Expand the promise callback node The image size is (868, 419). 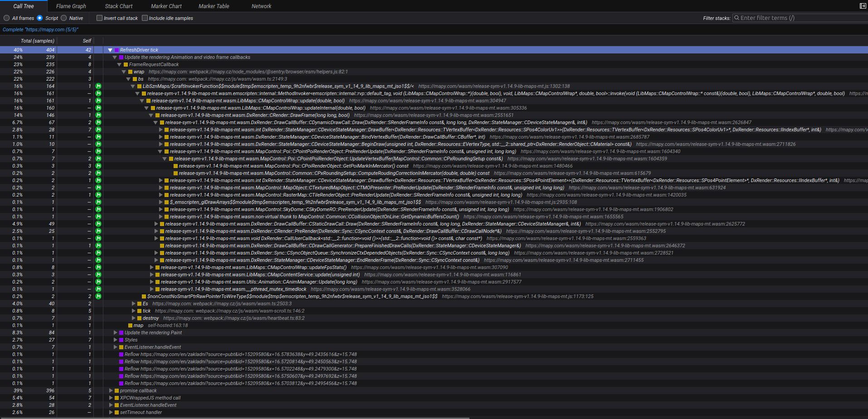pyautogui.click(x=111, y=390)
